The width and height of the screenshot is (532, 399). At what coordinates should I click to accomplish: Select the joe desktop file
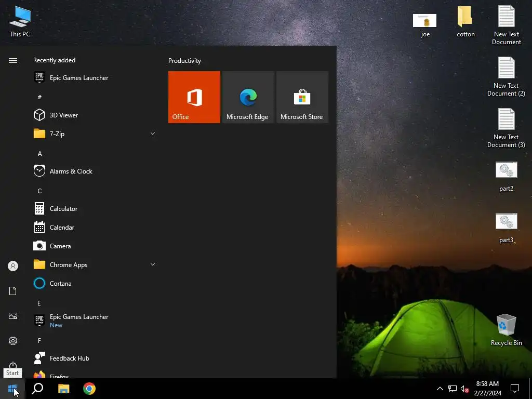tap(425, 24)
